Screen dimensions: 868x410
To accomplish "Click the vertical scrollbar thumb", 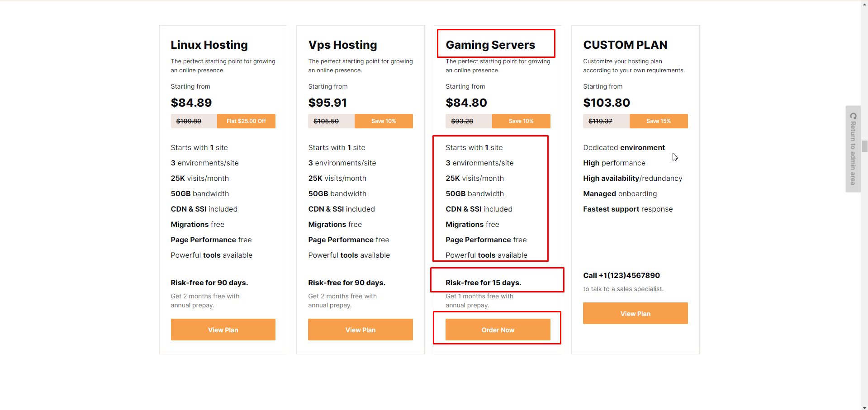I will click(864, 146).
